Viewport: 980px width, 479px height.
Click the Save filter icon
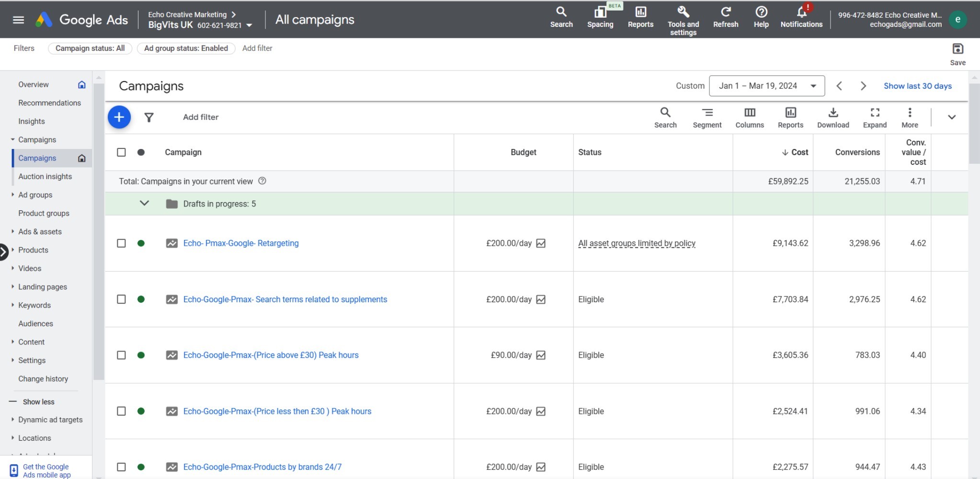click(957, 49)
